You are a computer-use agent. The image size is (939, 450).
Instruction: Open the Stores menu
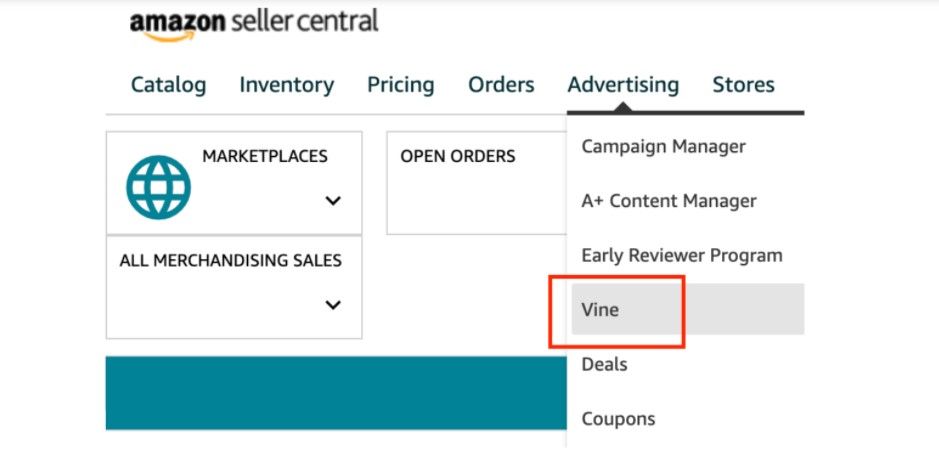[743, 85]
